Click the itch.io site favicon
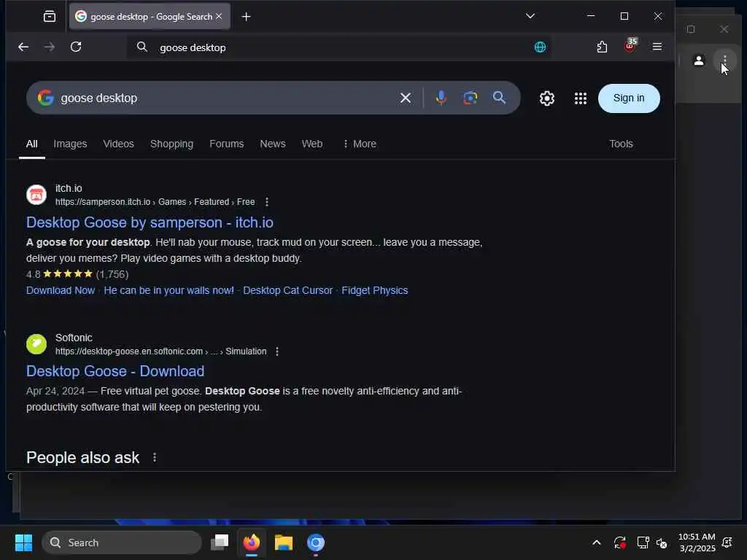The height and width of the screenshot is (560, 747). (36, 195)
